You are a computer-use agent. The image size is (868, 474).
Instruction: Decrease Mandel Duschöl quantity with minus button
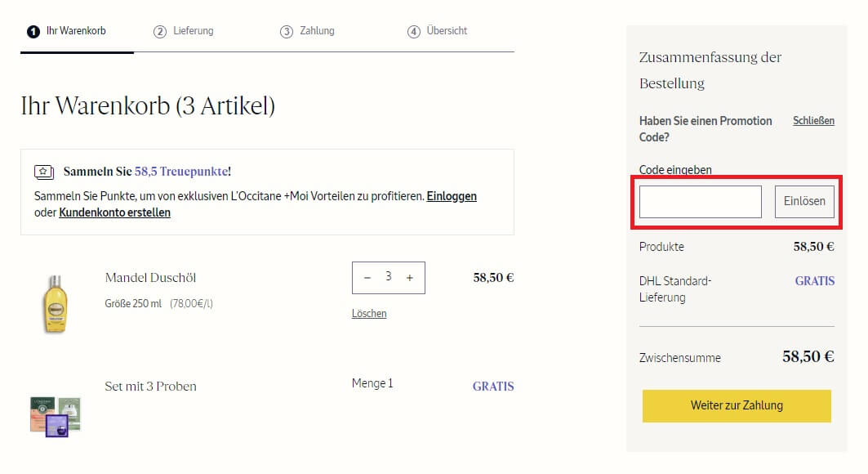click(x=367, y=277)
